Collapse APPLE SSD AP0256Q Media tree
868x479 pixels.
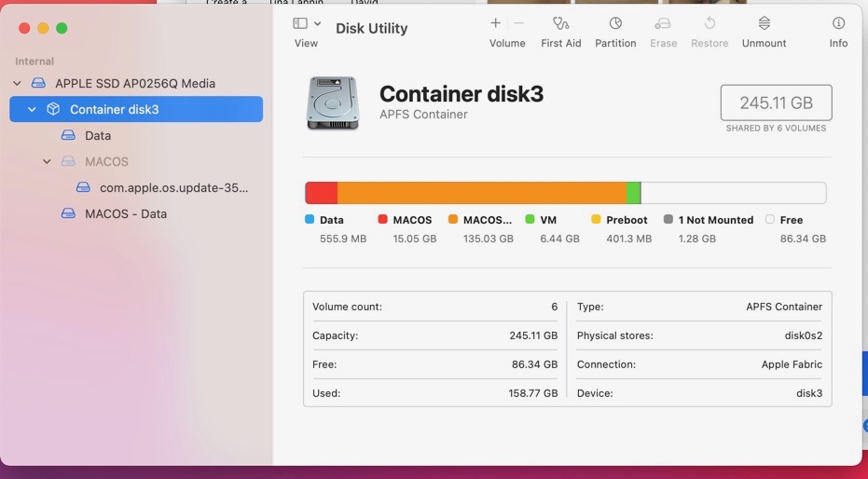pos(17,84)
